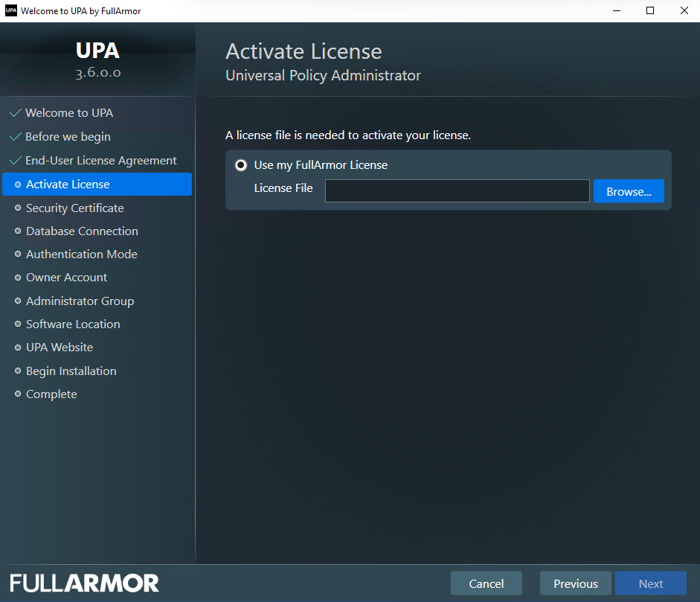Image resolution: width=700 pixels, height=602 pixels.
Task: Open 'End-User License Agreement' step
Action: point(100,161)
